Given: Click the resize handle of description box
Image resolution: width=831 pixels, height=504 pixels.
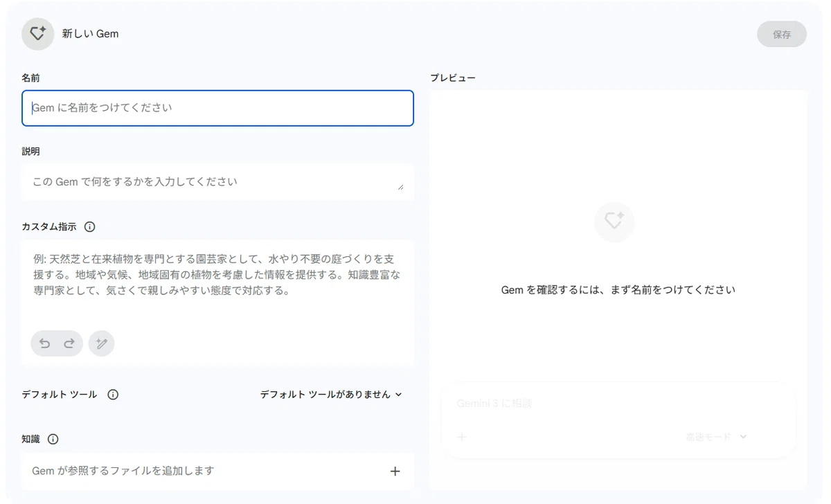Looking at the screenshot, I should (x=400, y=186).
